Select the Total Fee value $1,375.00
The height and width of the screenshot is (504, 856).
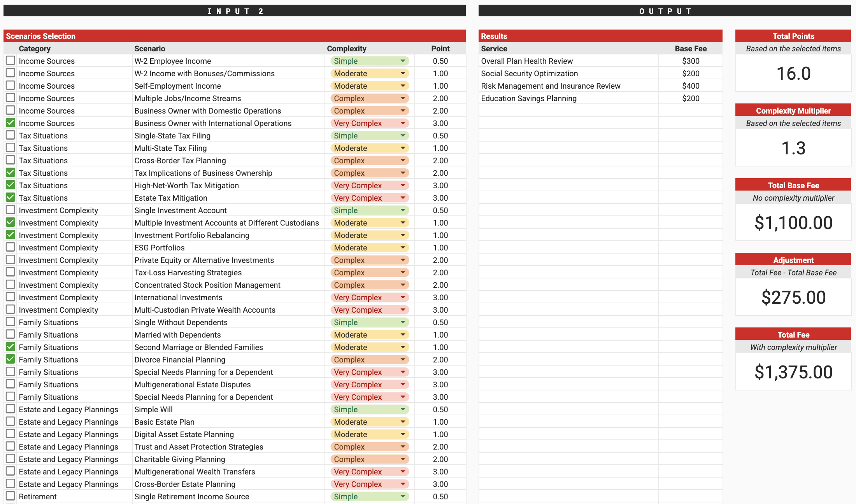793,372
